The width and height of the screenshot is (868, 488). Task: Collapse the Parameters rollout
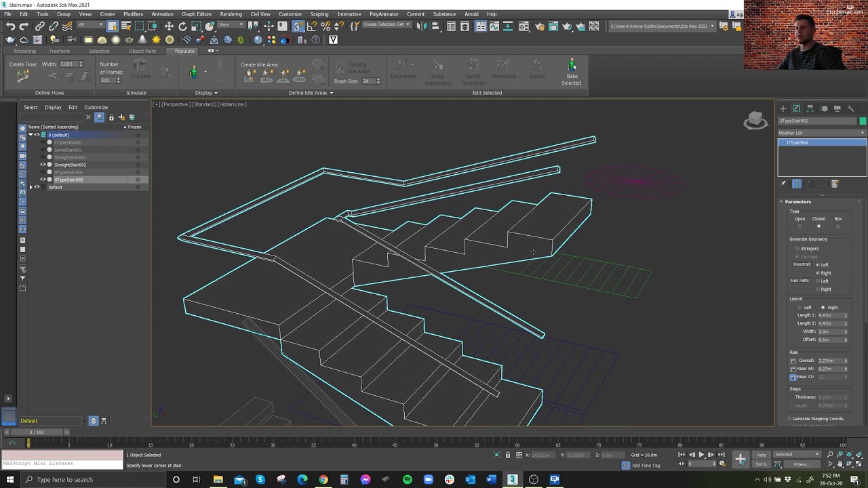click(x=797, y=201)
